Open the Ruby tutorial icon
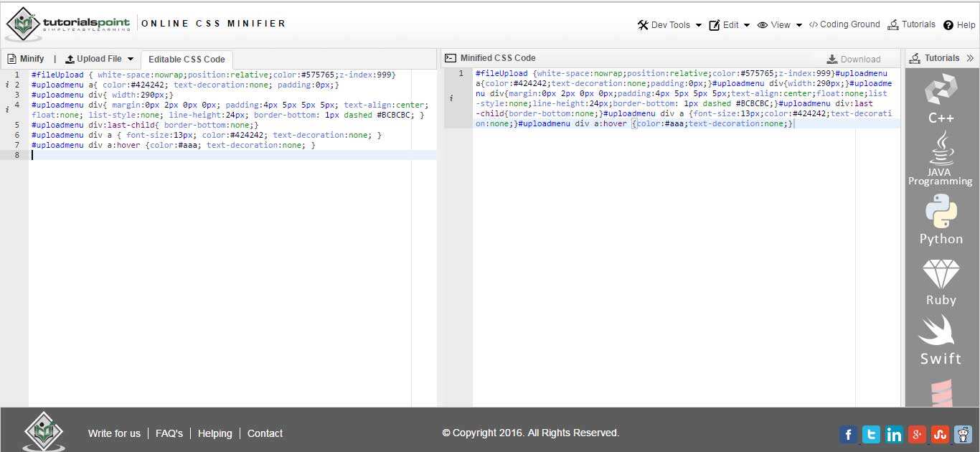Image resolution: width=980 pixels, height=452 pixels. [x=941, y=282]
